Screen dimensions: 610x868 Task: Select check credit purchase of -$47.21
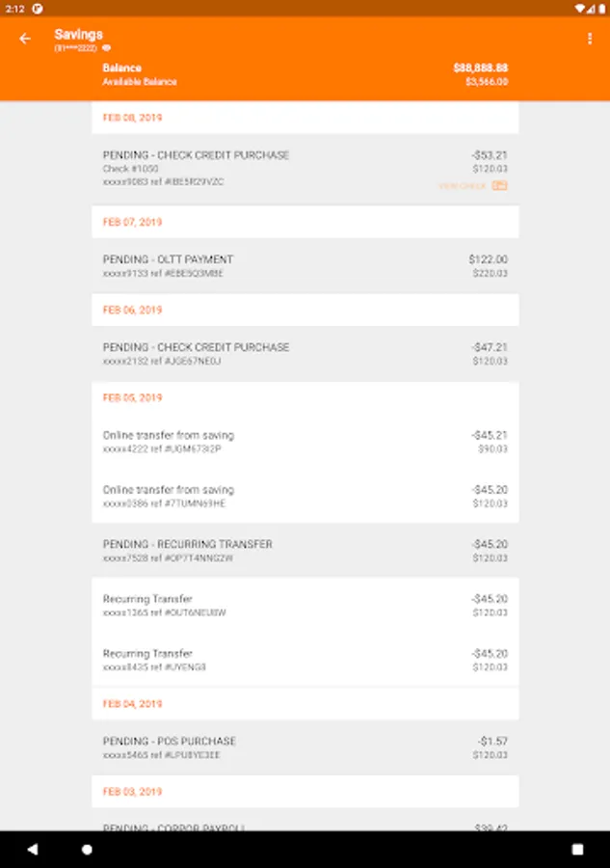[x=305, y=354]
